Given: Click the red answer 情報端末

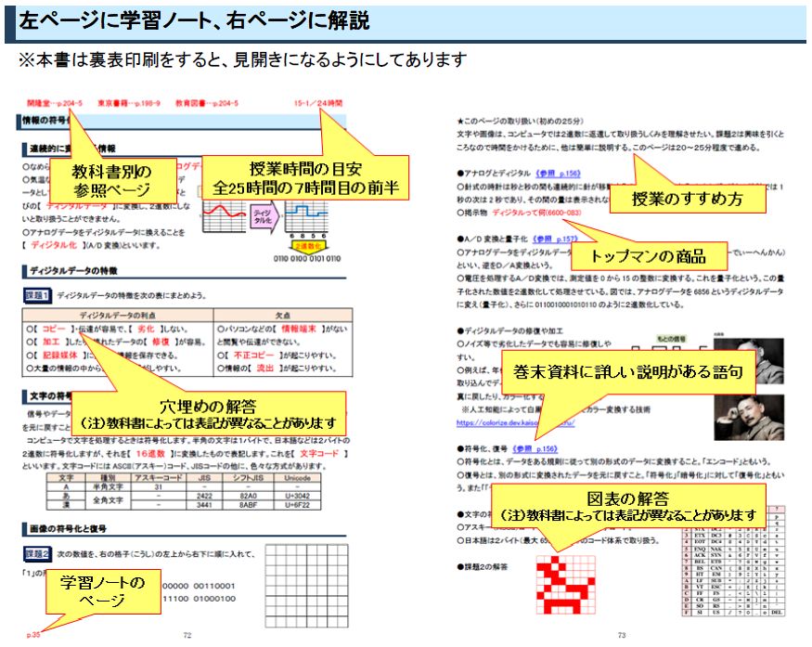Looking at the screenshot, I should (298, 329).
